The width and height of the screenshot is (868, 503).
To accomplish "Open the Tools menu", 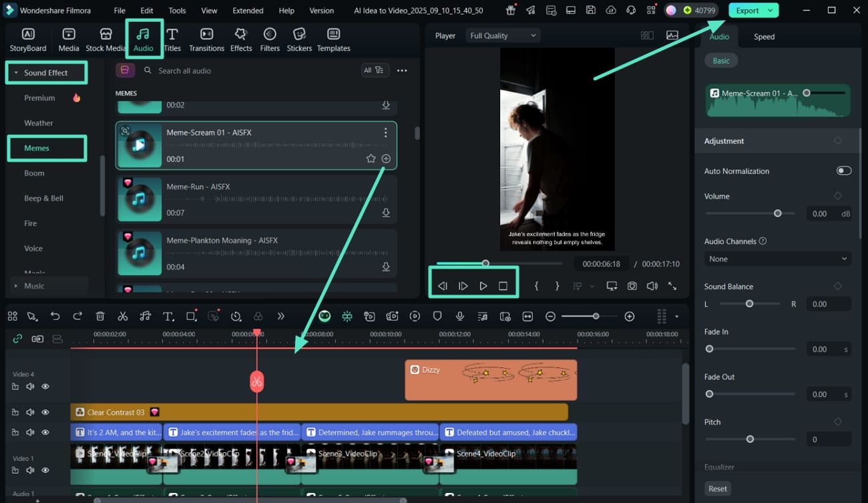I will coord(177,11).
